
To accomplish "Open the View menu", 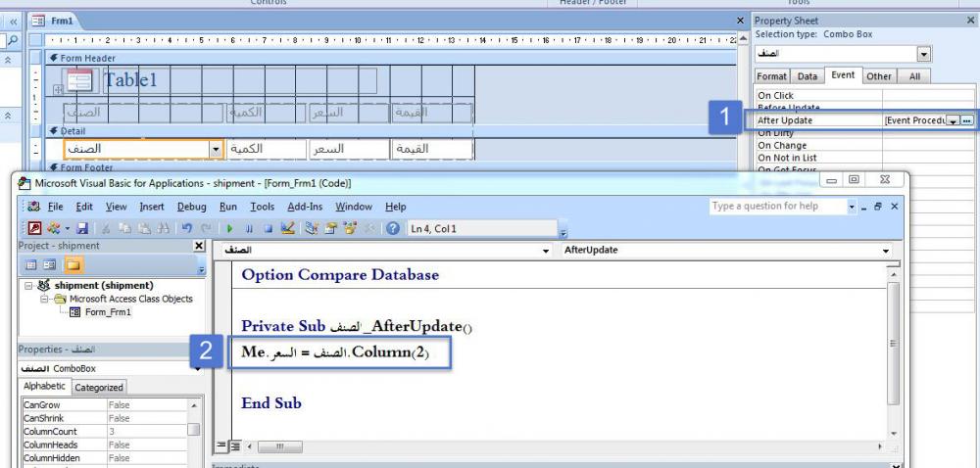I will [x=117, y=207].
